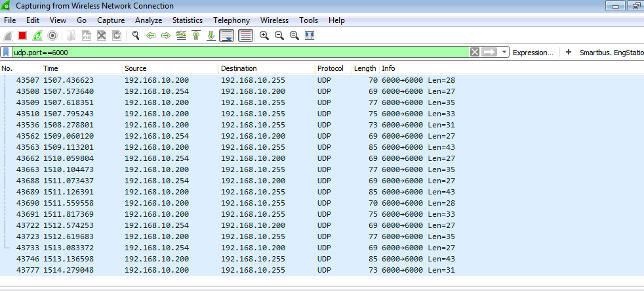The height and width of the screenshot is (291, 644).
Task: Reset packet text to normal size
Action: 294,36
